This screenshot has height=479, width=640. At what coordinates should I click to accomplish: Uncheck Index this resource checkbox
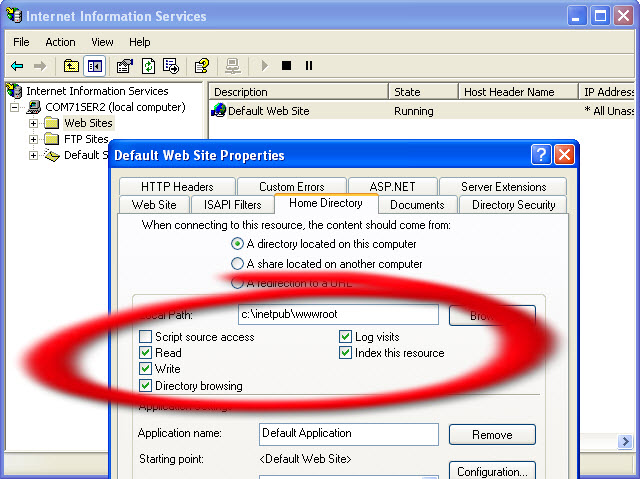click(x=345, y=353)
